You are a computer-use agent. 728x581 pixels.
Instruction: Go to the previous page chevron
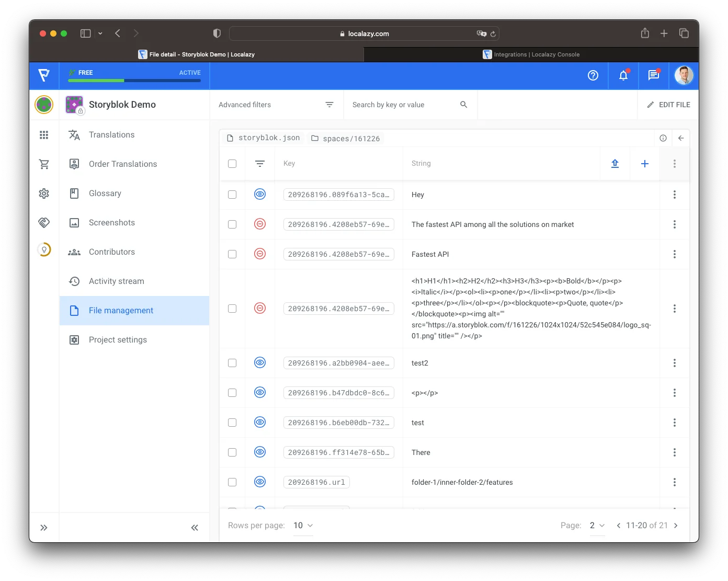pyautogui.click(x=619, y=526)
